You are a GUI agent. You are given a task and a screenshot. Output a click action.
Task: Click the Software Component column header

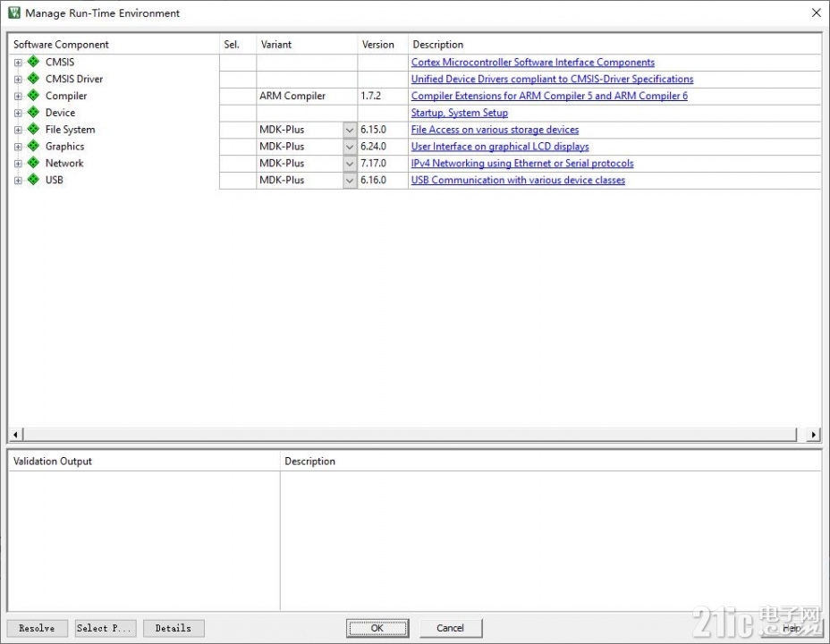(114, 45)
